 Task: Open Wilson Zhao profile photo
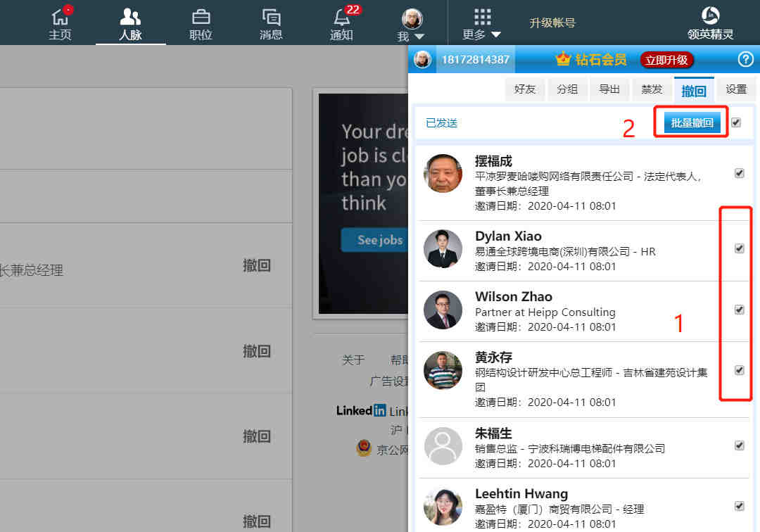point(443,310)
